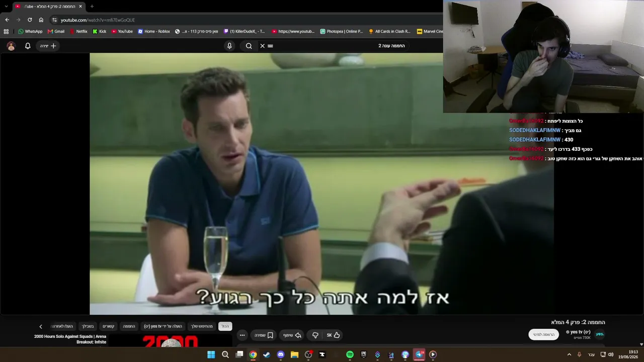Open the KillerDudeX Twitch bookmark

pyautogui.click(x=244, y=31)
